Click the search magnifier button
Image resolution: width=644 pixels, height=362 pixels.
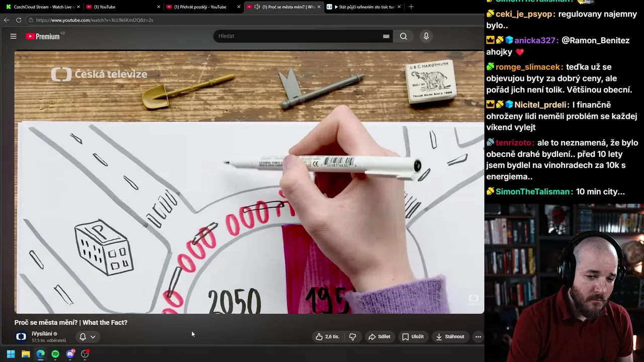point(404,36)
